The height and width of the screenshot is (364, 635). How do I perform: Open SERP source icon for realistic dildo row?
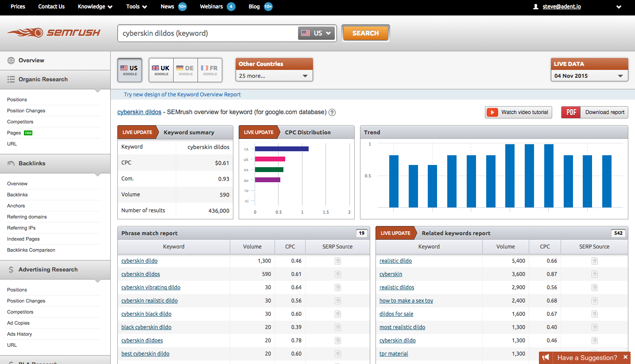coord(595,261)
